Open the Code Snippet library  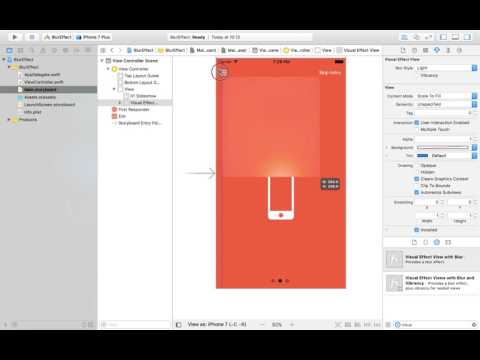pyautogui.click(x=426, y=242)
